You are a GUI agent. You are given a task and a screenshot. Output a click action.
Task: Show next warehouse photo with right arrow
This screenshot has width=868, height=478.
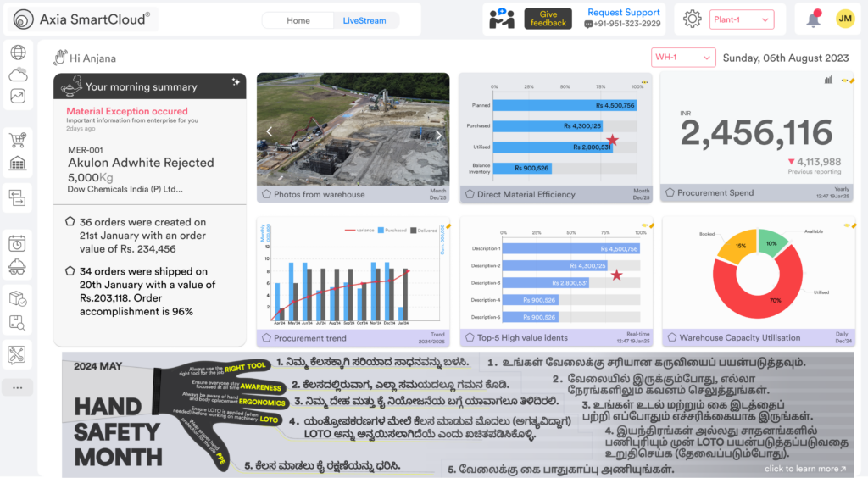[x=438, y=134]
